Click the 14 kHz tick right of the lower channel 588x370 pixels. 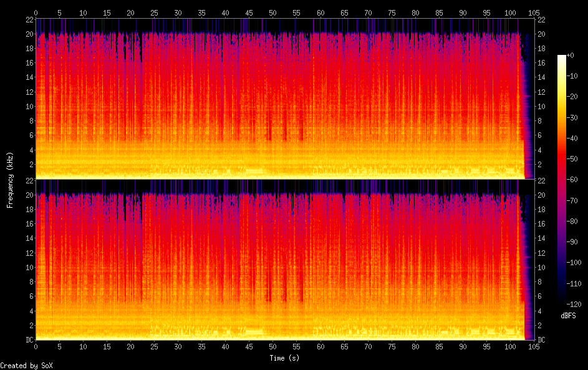(542, 238)
